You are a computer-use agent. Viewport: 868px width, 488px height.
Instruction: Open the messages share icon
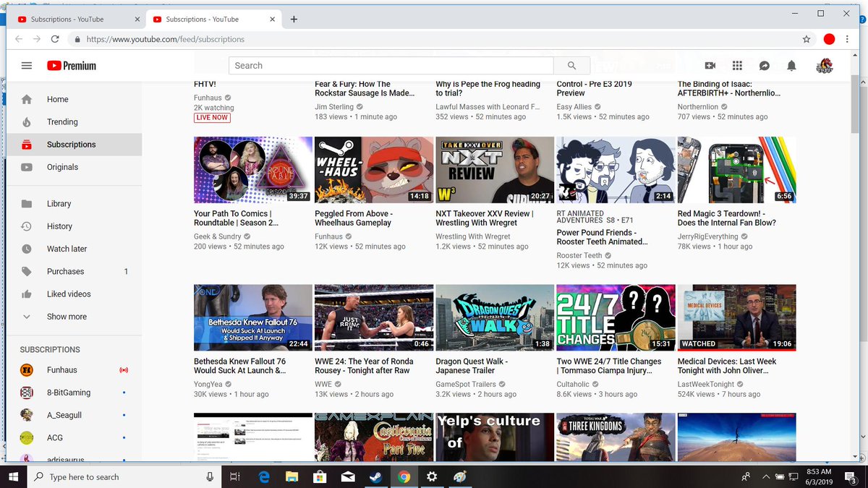(765, 66)
